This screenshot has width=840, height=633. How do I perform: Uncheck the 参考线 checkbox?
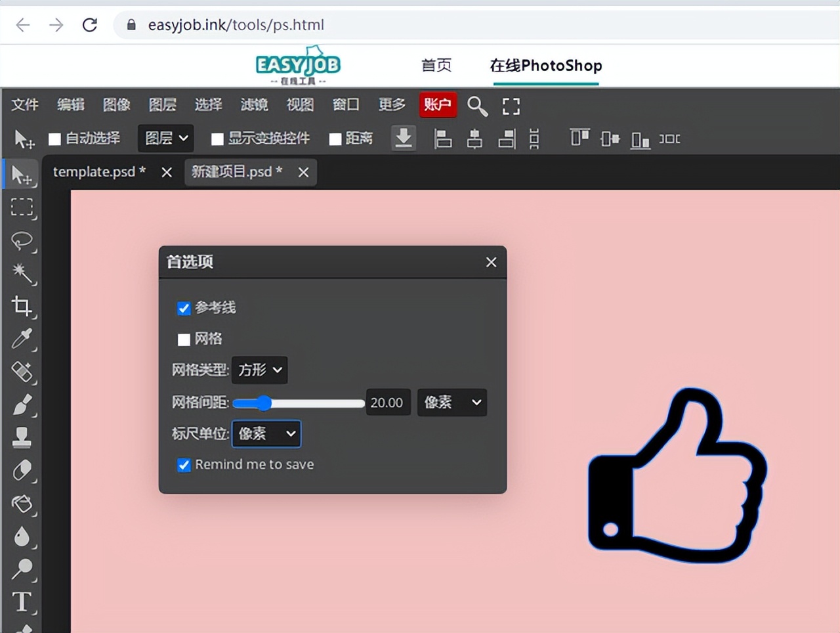pos(184,308)
